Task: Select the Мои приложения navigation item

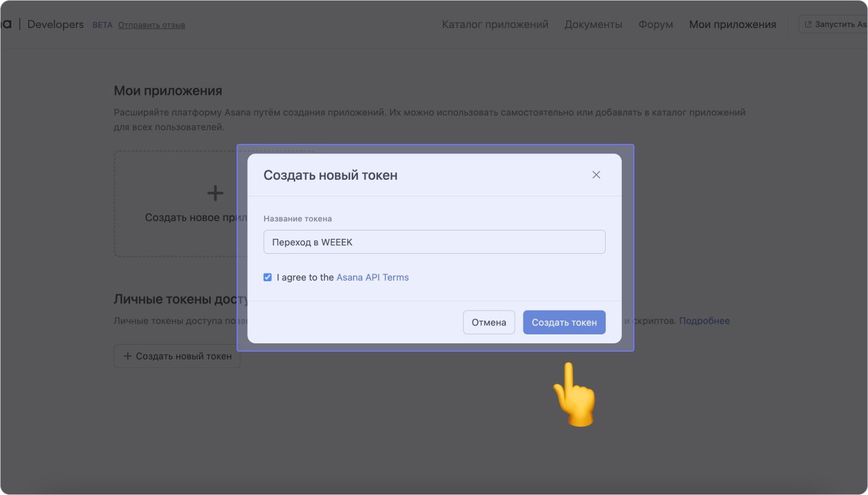Action: (x=732, y=24)
